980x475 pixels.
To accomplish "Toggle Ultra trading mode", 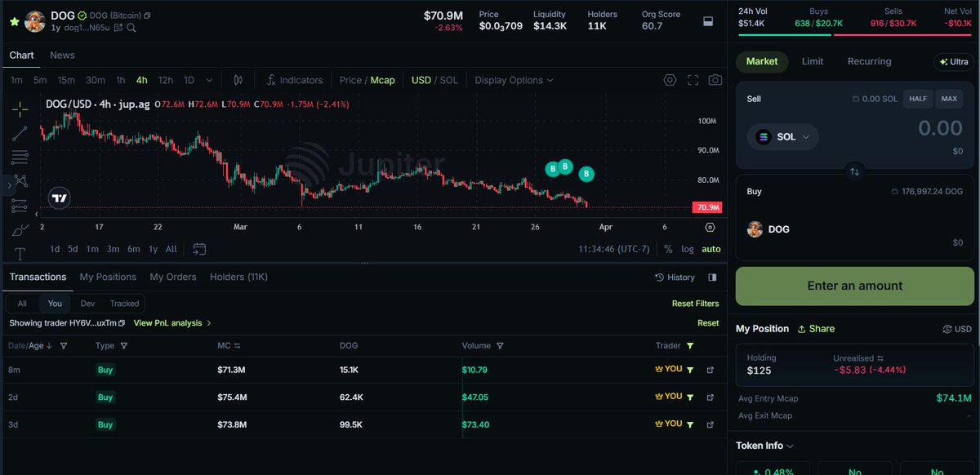I will click(954, 62).
